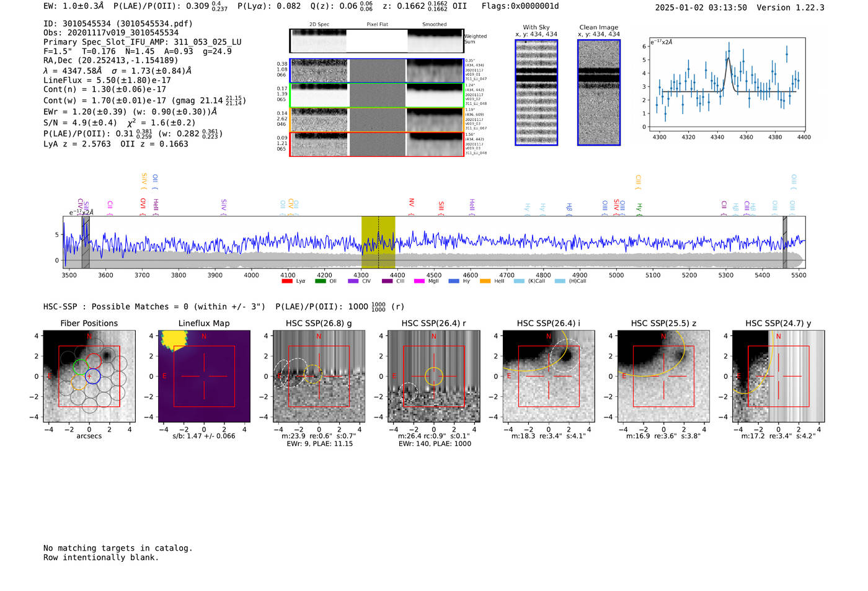Open the Lineflux Map image
The height and width of the screenshot is (591, 868).
click(x=204, y=376)
